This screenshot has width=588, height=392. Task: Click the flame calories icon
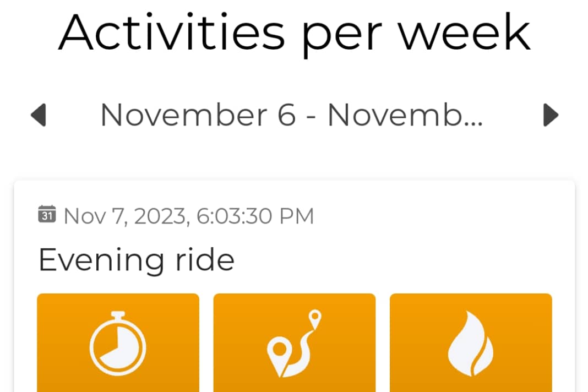point(471,345)
